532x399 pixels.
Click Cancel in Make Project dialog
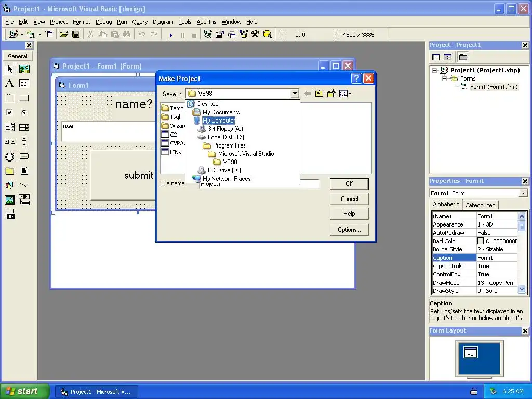pos(349,199)
